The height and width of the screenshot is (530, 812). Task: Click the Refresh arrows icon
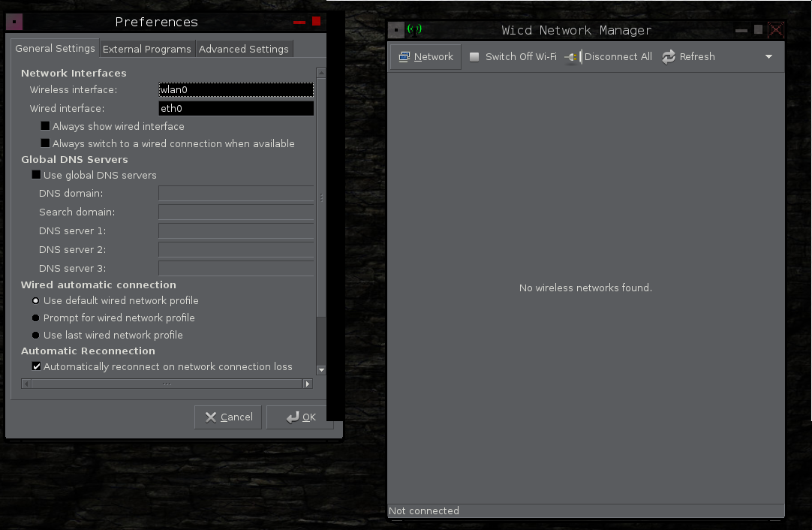pyautogui.click(x=669, y=56)
